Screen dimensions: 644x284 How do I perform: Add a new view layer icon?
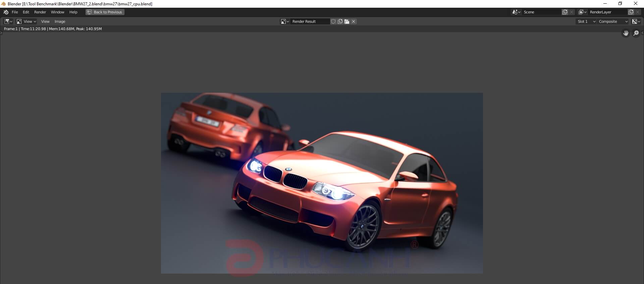(x=631, y=12)
